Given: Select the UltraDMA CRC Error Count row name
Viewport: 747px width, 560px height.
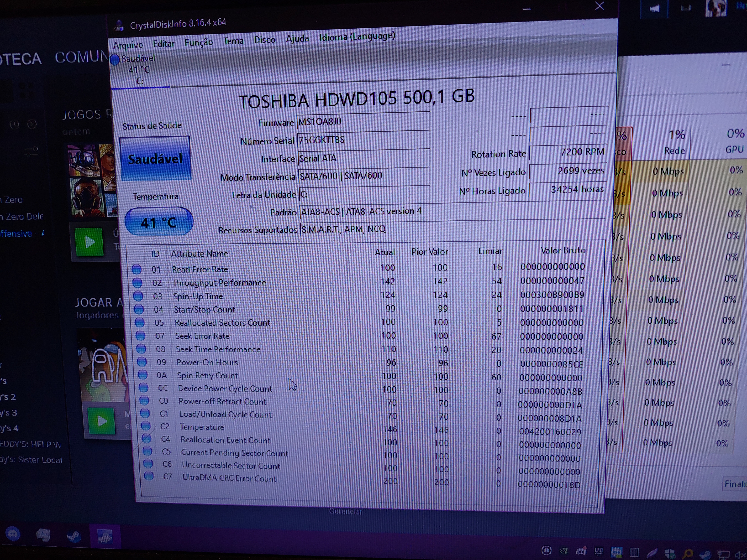Looking at the screenshot, I should click(229, 478).
